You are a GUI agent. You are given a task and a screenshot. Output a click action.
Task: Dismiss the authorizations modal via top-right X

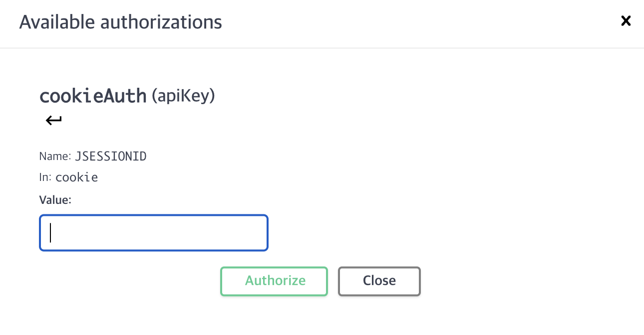pyautogui.click(x=626, y=21)
